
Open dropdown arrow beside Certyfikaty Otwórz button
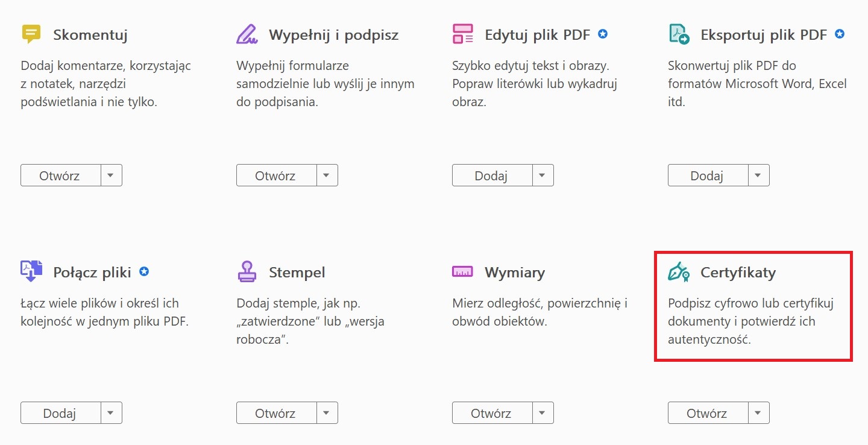point(757,413)
